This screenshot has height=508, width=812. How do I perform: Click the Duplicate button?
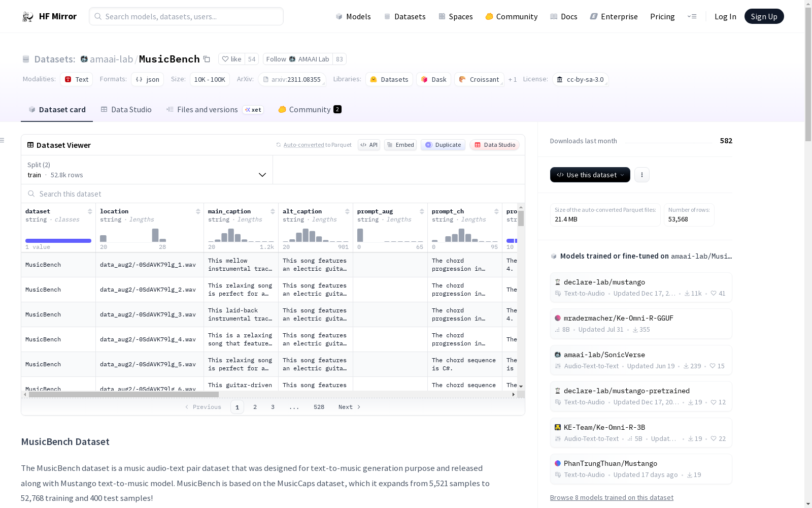coord(443,145)
